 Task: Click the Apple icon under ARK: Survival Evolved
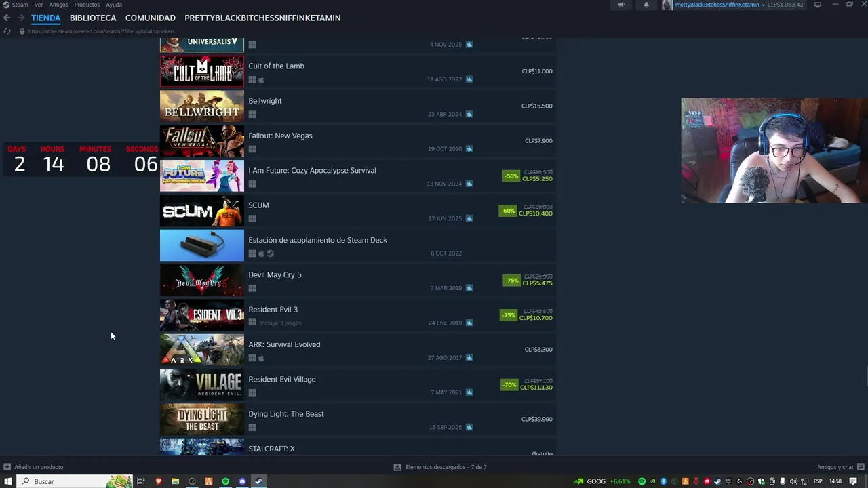tap(261, 358)
